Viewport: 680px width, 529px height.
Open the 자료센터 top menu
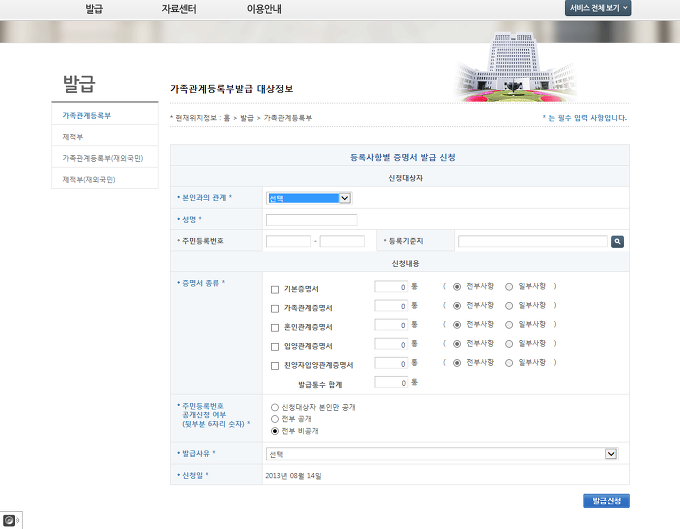click(x=179, y=9)
